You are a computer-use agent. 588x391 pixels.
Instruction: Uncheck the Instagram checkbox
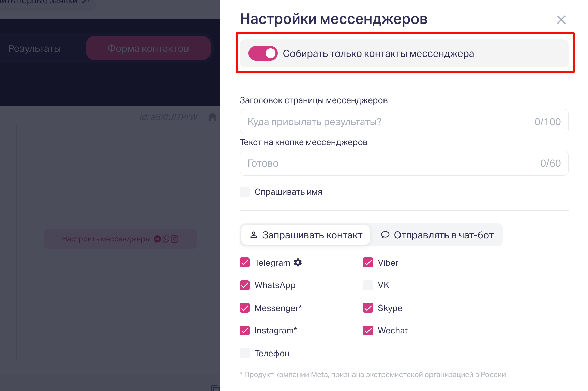(x=245, y=330)
